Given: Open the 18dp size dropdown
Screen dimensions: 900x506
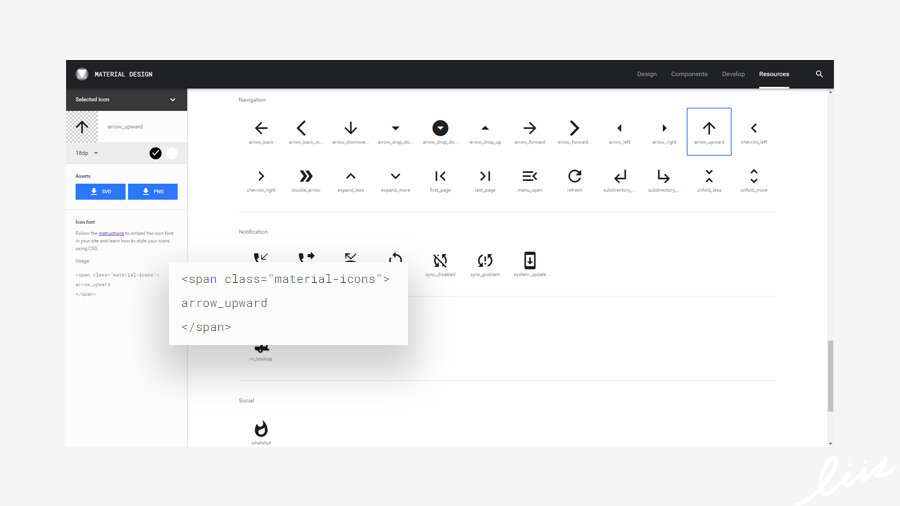Looking at the screenshot, I should click(x=87, y=153).
